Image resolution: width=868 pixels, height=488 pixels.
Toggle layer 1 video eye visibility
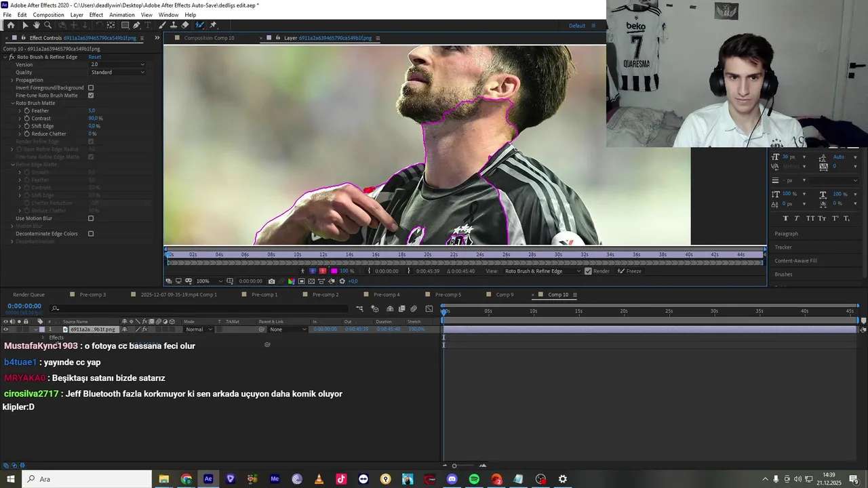[x=5, y=329]
